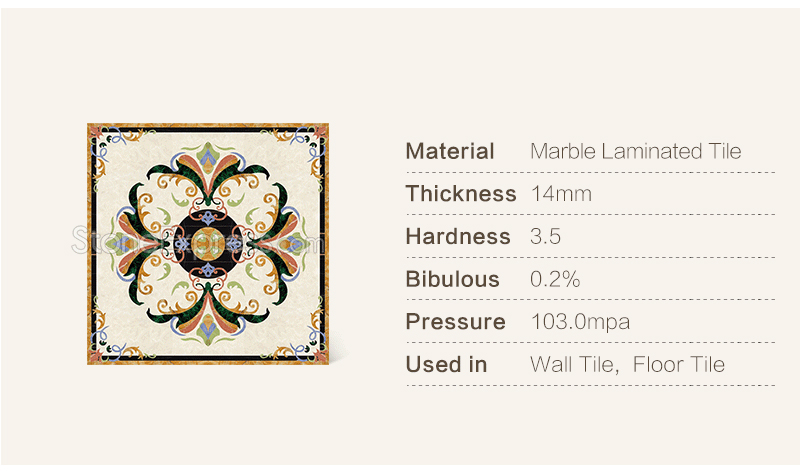The height and width of the screenshot is (476, 800).
Task: Select the Thickness label
Action: pyautogui.click(x=461, y=194)
